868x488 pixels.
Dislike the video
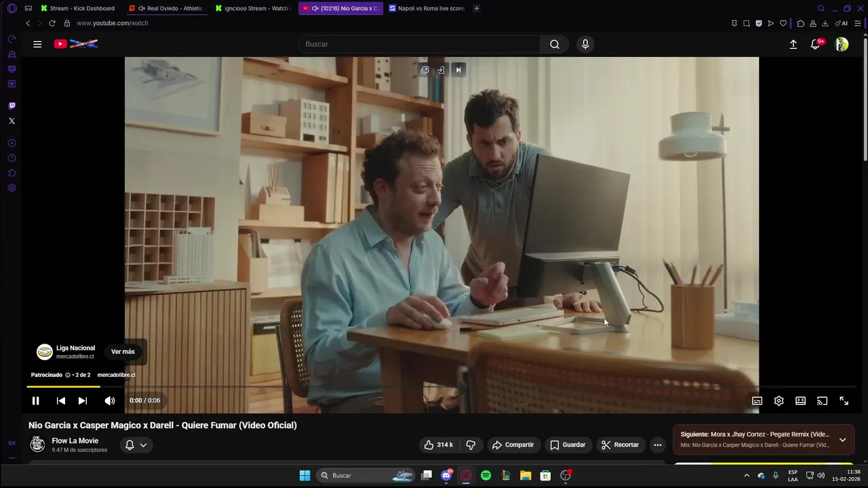(471, 445)
